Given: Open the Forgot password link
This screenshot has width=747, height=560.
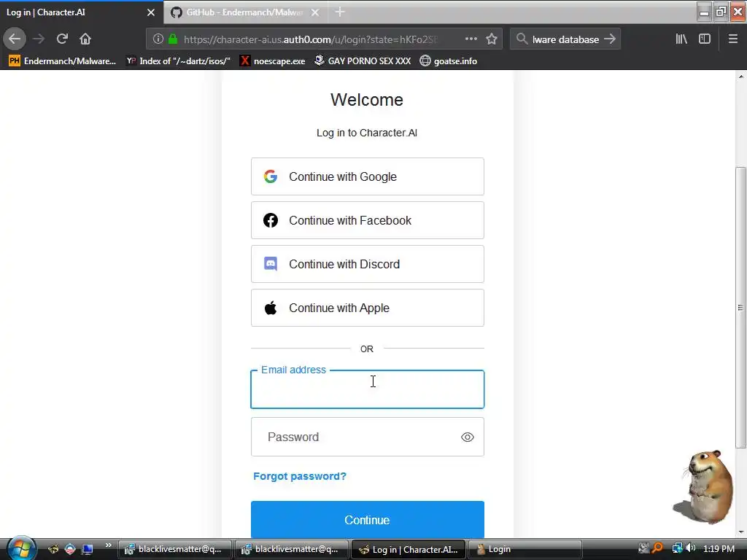Looking at the screenshot, I should pos(300,476).
